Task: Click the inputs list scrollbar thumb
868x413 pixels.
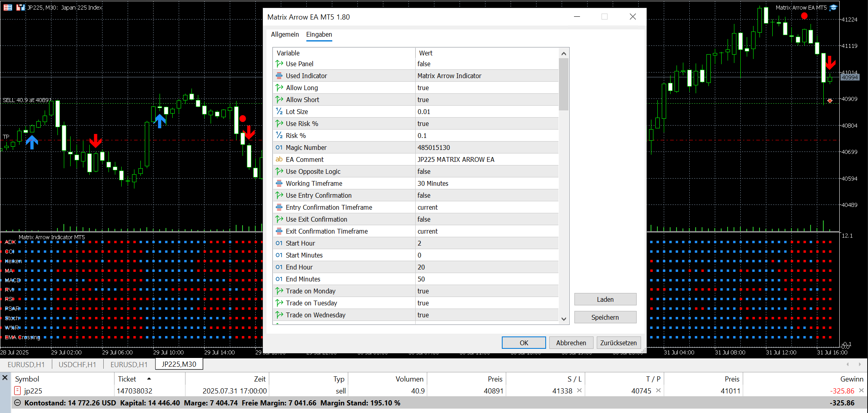Action: pos(564,84)
